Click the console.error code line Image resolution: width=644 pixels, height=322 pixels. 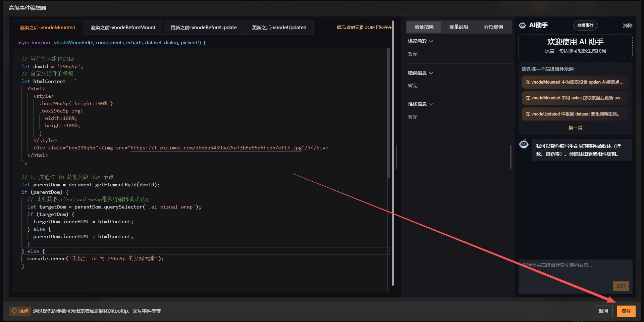[x=96, y=259]
